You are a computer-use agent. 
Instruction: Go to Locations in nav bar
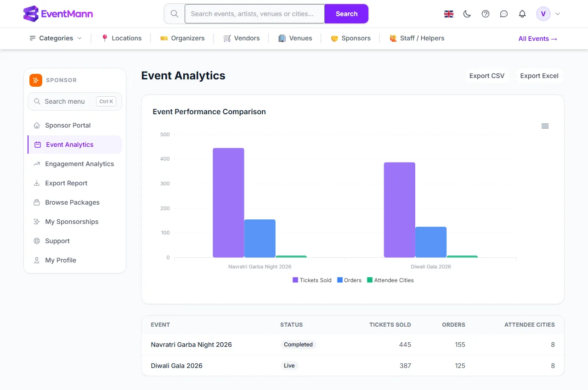point(121,38)
